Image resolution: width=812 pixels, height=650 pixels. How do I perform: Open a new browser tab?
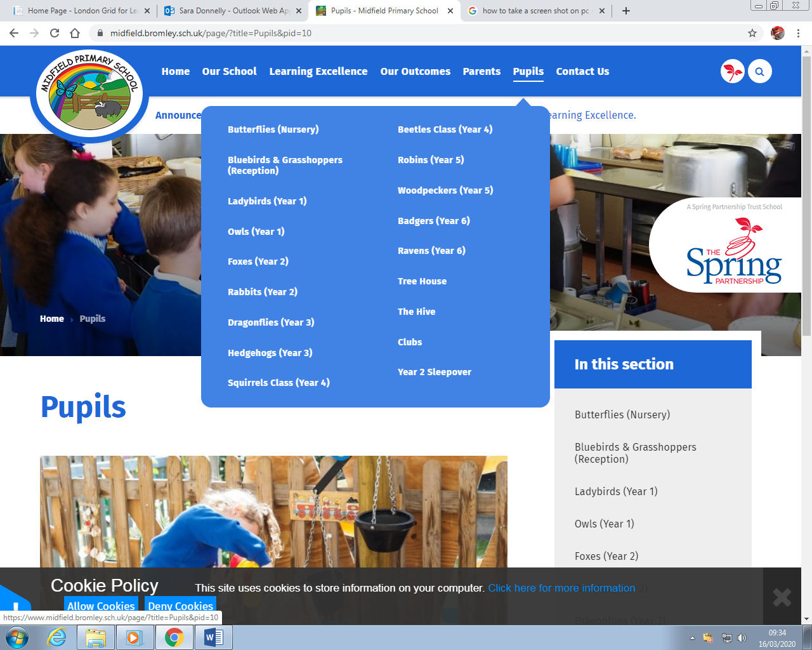pos(626,11)
